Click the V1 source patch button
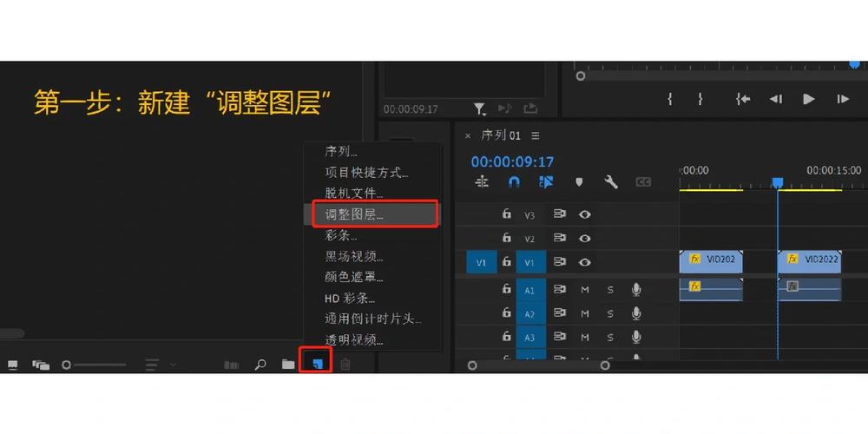868x434 pixels. 481,262
